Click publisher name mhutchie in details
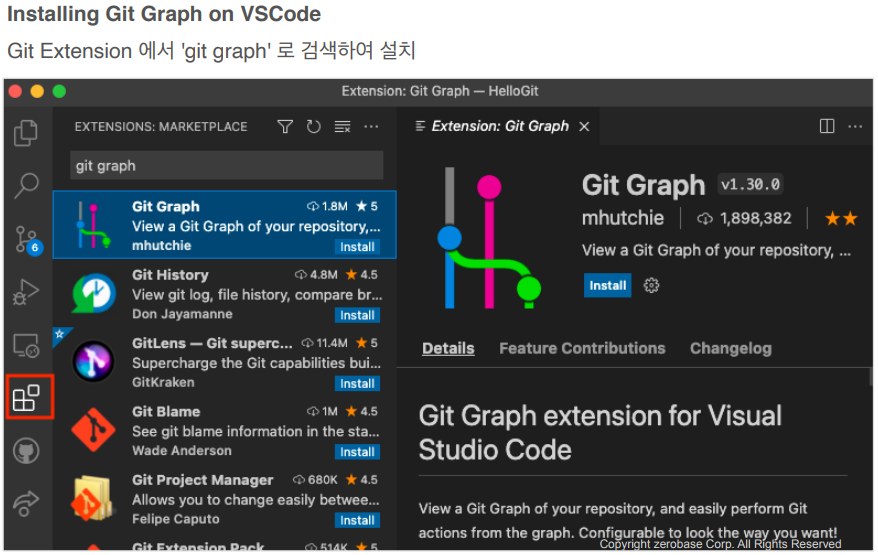This screenshot has width=878, height=555. click(623, 218)
